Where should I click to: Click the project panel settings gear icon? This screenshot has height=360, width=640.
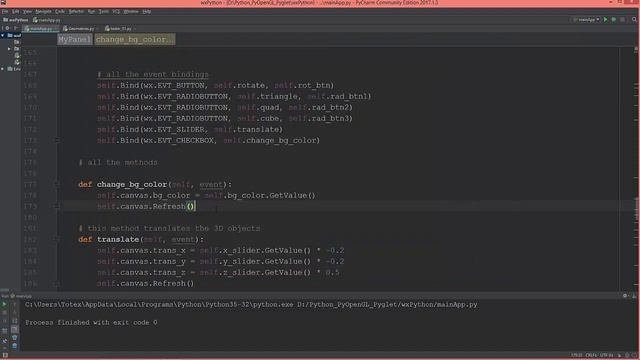click(x=7, y=29)
